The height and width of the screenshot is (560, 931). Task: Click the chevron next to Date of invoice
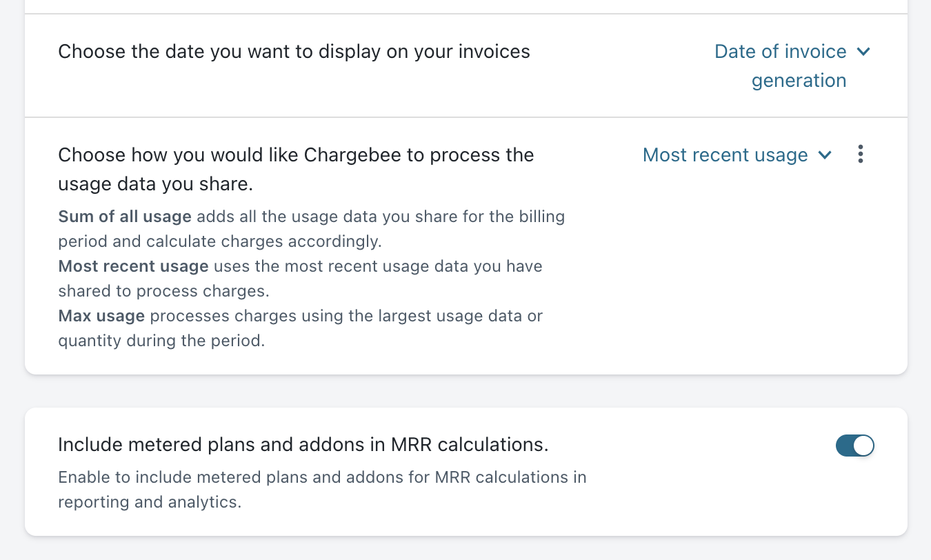[863, 52]
